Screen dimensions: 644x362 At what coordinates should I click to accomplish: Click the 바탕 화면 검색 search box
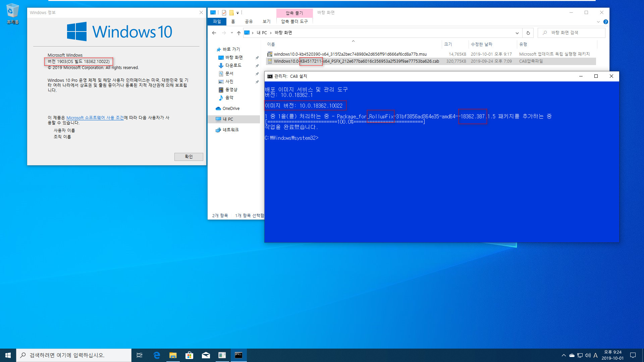coord(571,33)
